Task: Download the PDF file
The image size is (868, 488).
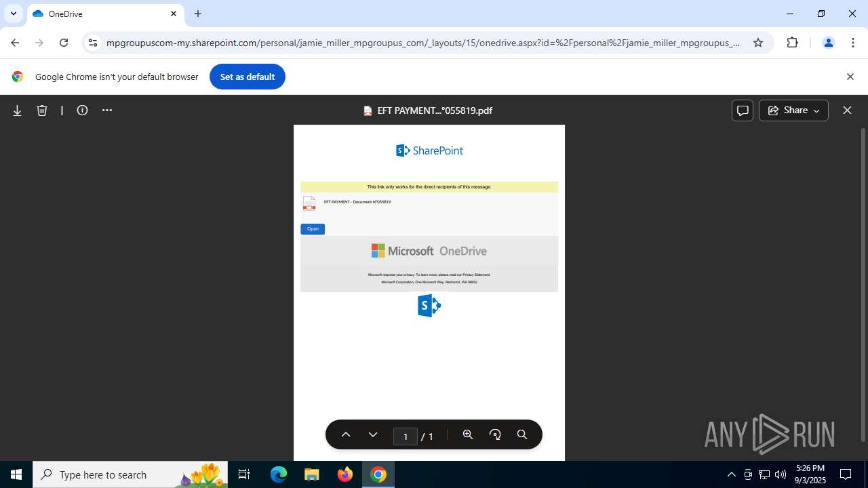Action: (17, 110)
